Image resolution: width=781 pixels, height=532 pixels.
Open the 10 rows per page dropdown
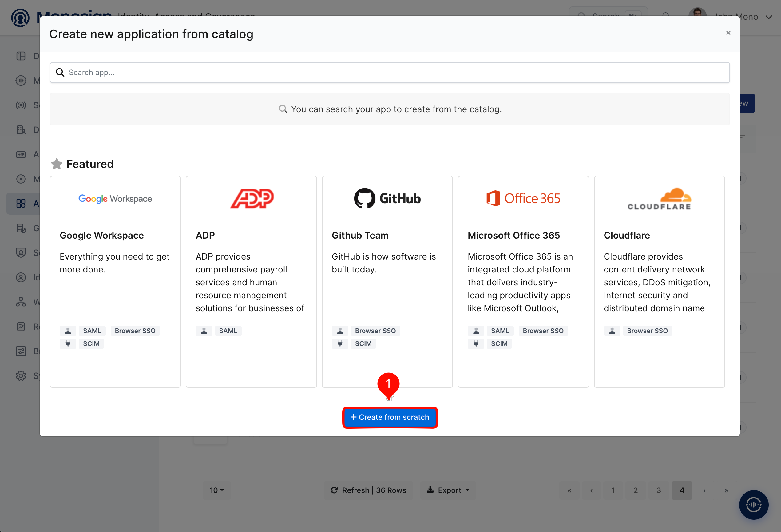217,490
